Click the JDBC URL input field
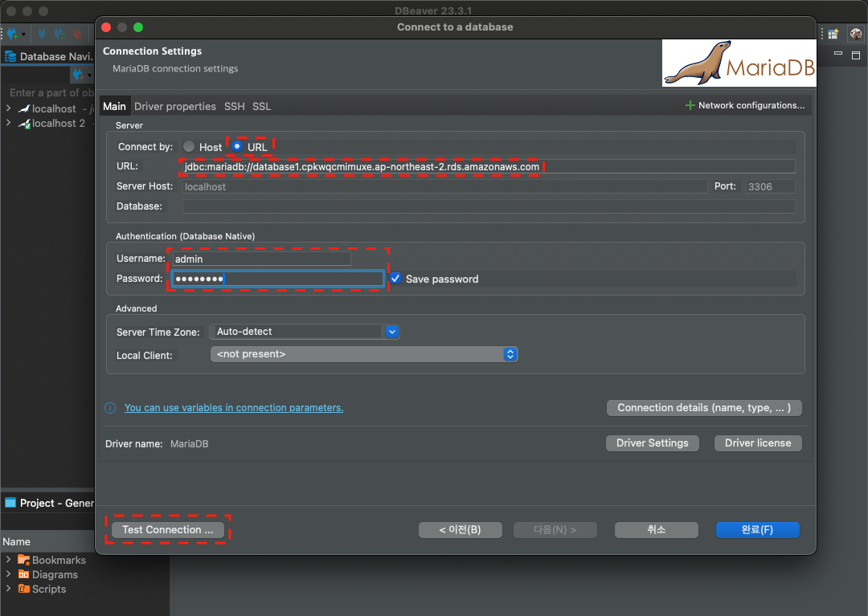Screen dimensions: 868x616 pos(489,166)
